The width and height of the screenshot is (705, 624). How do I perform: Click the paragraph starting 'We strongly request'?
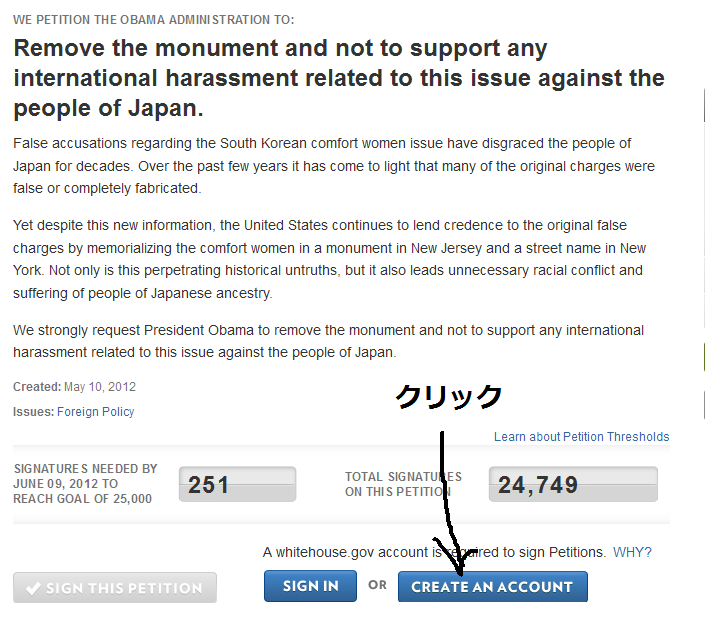pyautogui.click(x=328, y=341)
